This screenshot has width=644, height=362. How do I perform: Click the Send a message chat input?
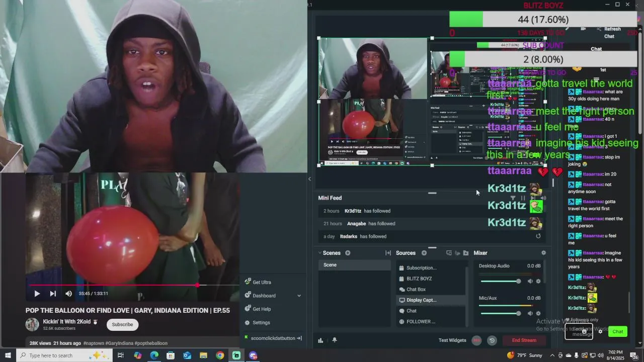(579, 332)
